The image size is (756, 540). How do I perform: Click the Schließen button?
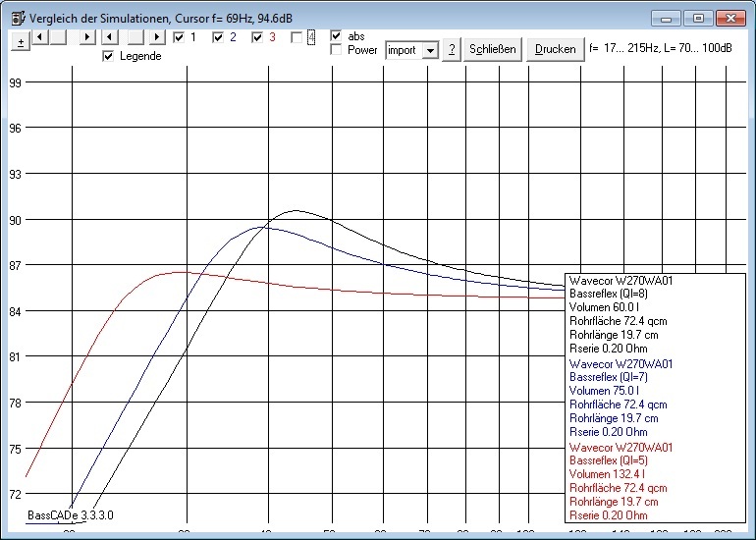click(x=493, y=50)
